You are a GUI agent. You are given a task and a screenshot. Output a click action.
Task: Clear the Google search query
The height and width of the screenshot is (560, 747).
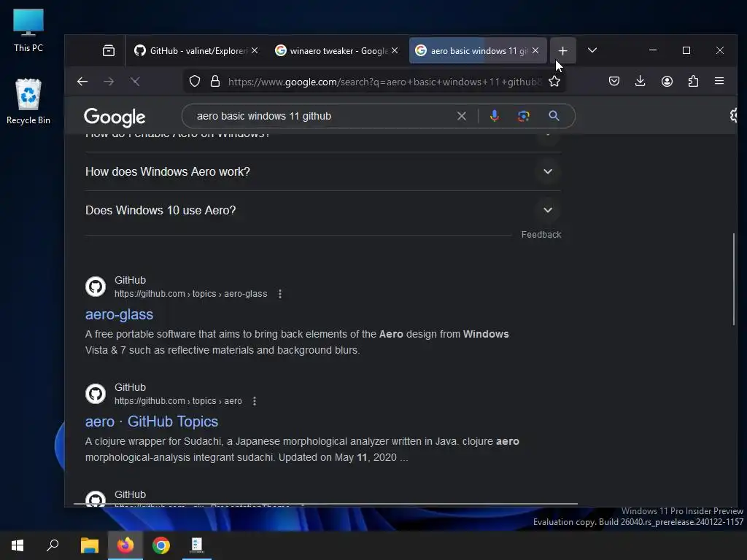pos(462,116)
